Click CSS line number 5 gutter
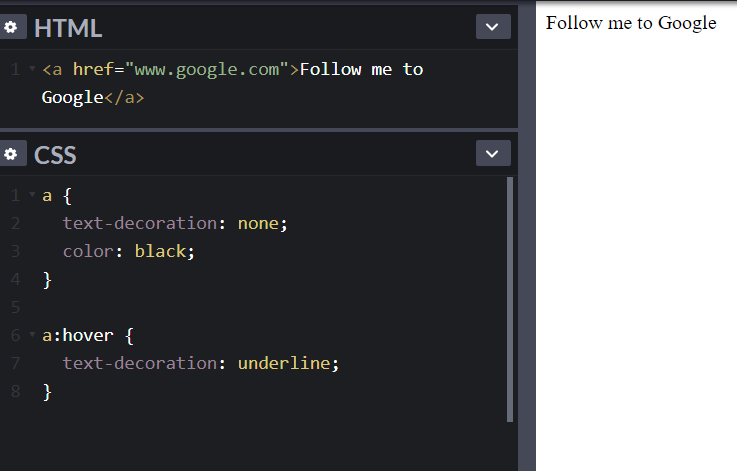 pyautogui.click(x=16, y=307)
